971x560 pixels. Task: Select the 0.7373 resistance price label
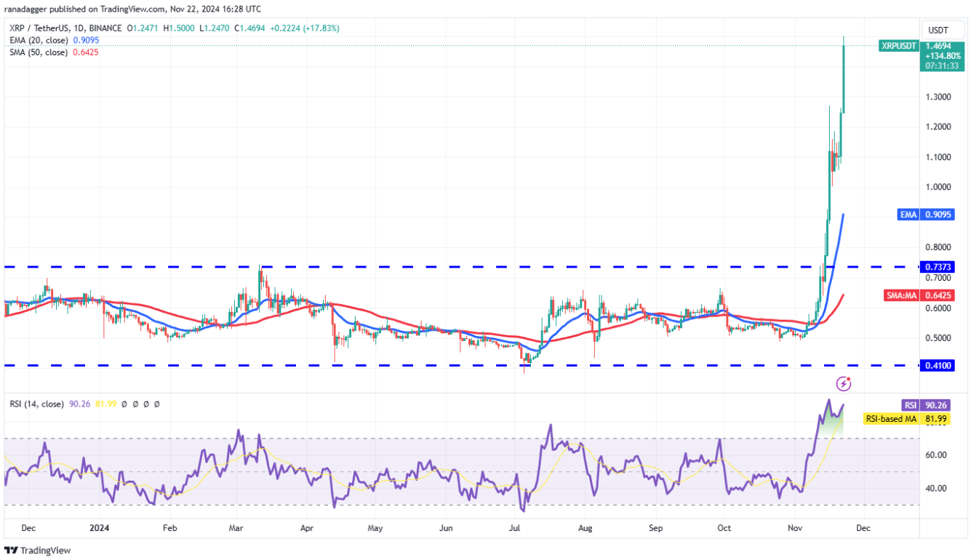938,267
